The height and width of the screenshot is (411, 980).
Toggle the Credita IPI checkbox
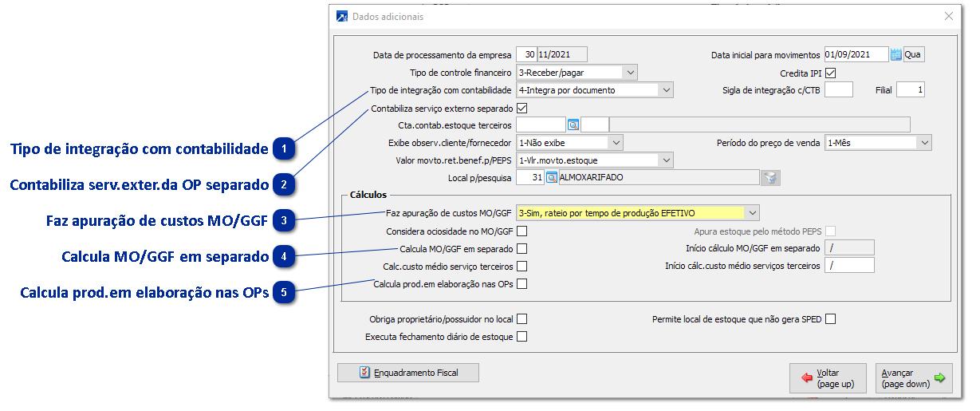(830, 73)
